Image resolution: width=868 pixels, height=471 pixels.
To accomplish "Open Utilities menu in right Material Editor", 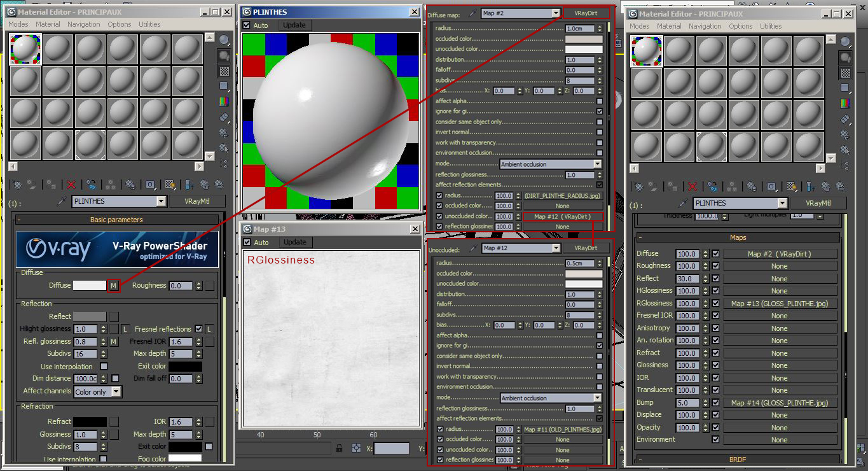I will pyautogui.click(x=771, y=26).
